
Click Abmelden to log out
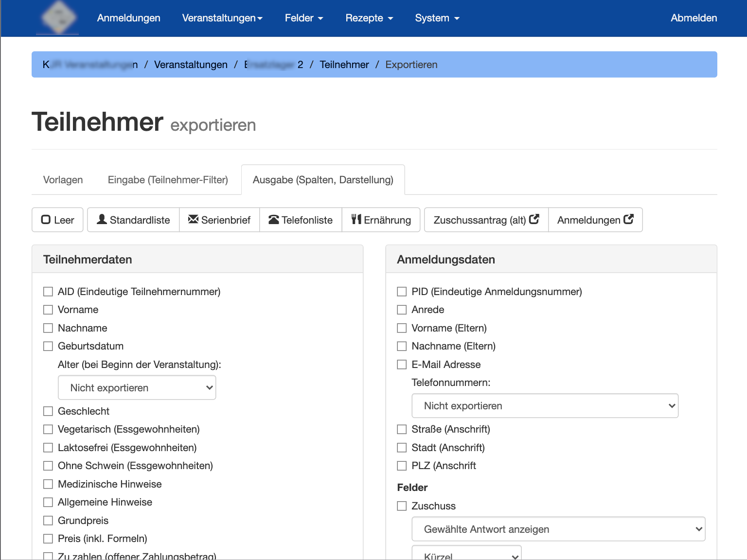click(694, 18)
